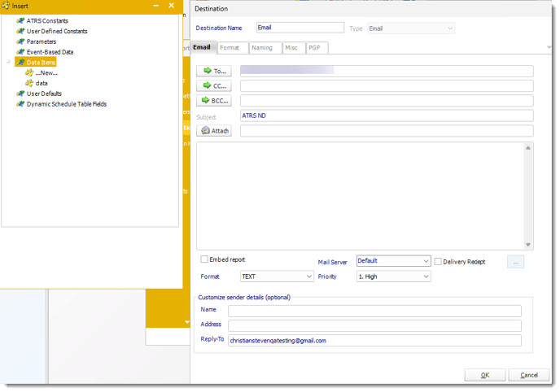This screenshot has height=392, width=560.
Task: Click the message body scrollbar down arrow
Action: [x=528, y=244]
